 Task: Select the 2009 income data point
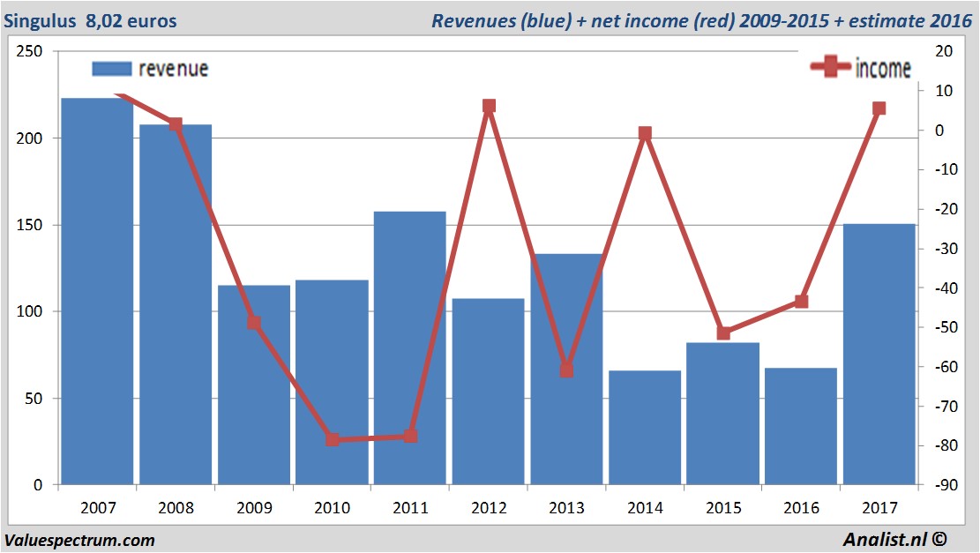click(x=254, y=323)
